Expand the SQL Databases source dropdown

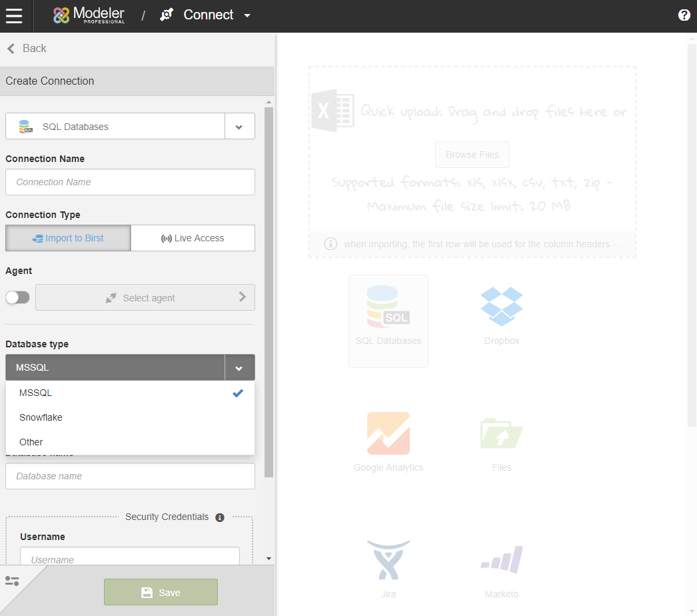coord(239,126)
